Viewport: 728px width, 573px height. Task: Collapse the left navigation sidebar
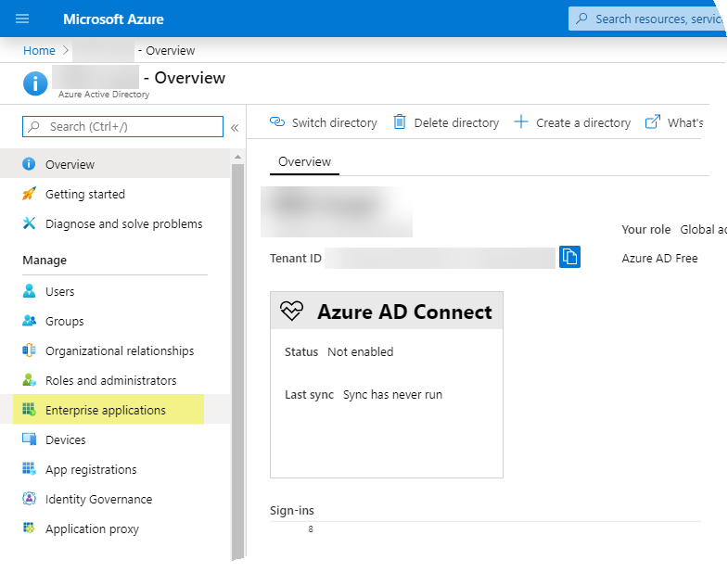click(235, 127)
